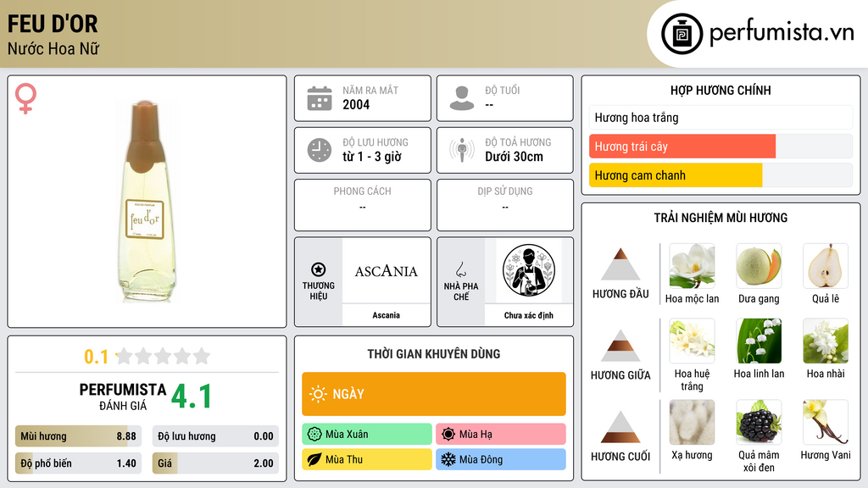Click the star rating row next to 0.1

pyautogui.click(x=163, y=356)
